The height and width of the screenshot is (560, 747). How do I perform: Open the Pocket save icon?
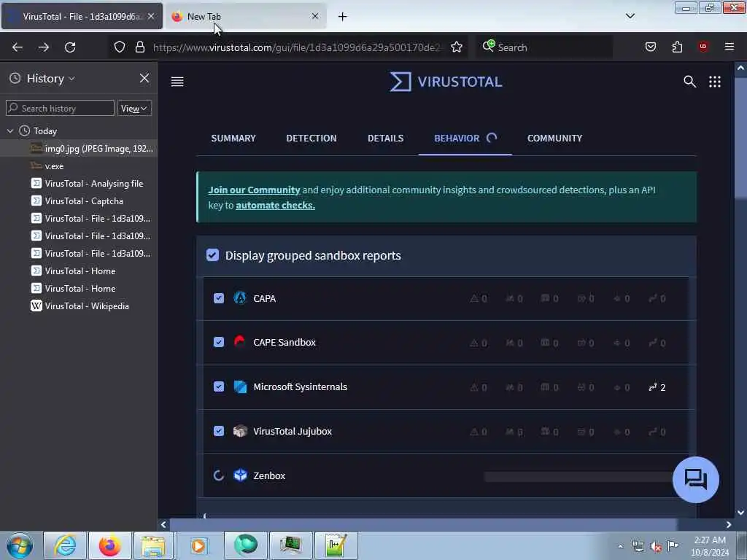pyautogui.click(x=650, y=47)
